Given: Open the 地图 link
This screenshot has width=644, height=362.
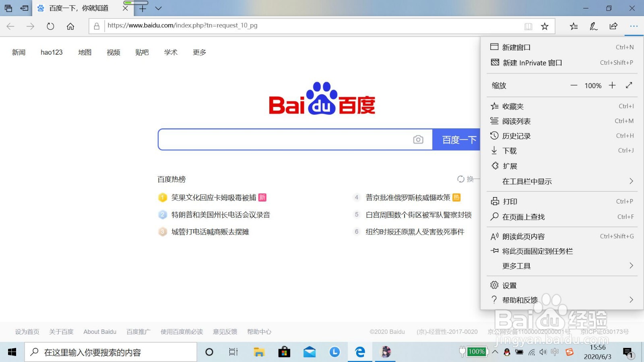Looking at the screenshot, I should pyautogui.click(x=85, y=52).
